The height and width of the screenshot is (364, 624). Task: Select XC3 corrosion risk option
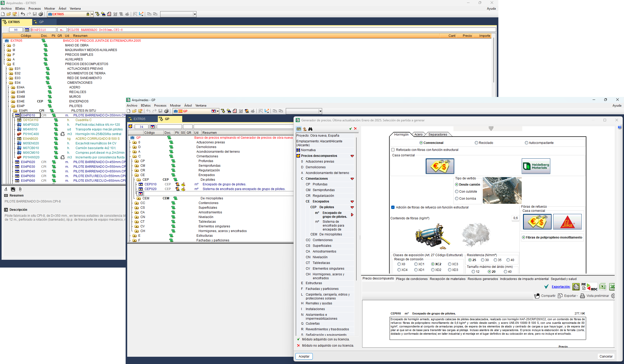coord(450,264)
